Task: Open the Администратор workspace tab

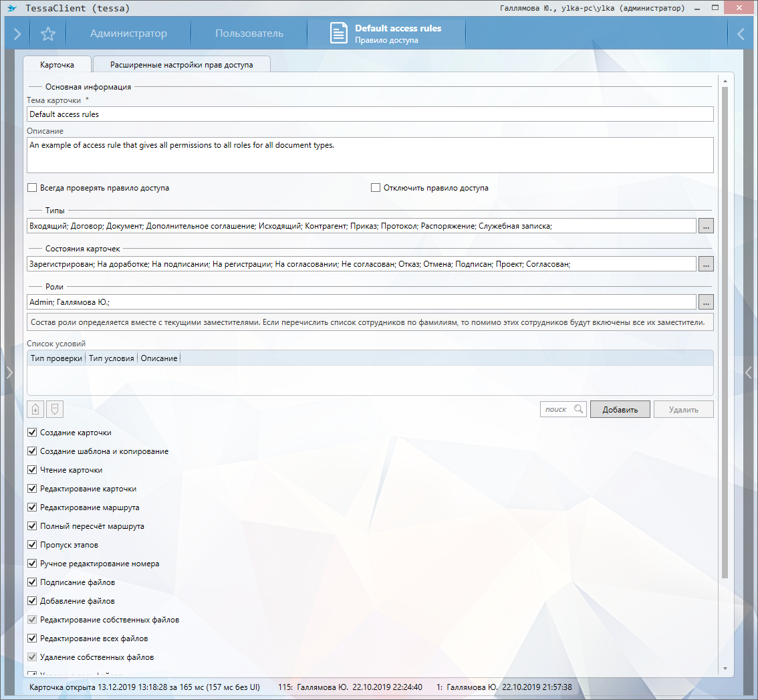Action: [128, 33]
